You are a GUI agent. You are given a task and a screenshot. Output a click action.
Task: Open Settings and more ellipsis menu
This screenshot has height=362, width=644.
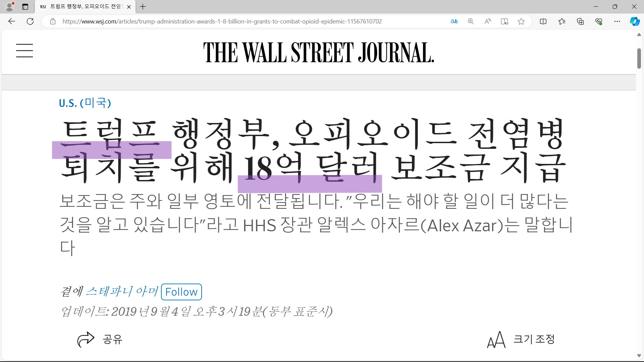(x=617, y=21)
